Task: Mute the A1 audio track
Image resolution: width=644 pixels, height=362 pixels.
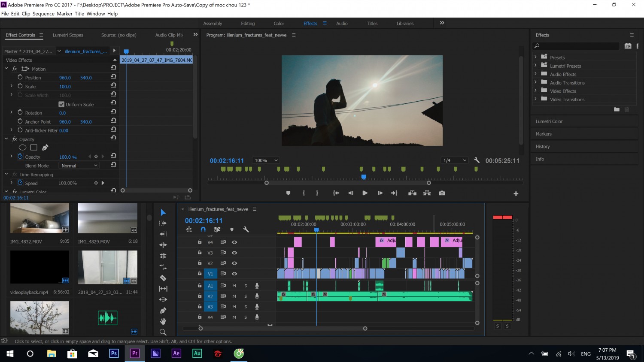Action: (234, 286)
